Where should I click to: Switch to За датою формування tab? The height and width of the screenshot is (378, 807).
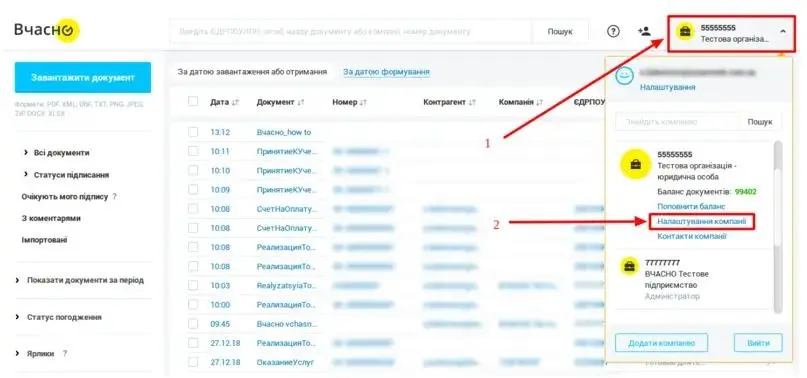pos(387,72)
